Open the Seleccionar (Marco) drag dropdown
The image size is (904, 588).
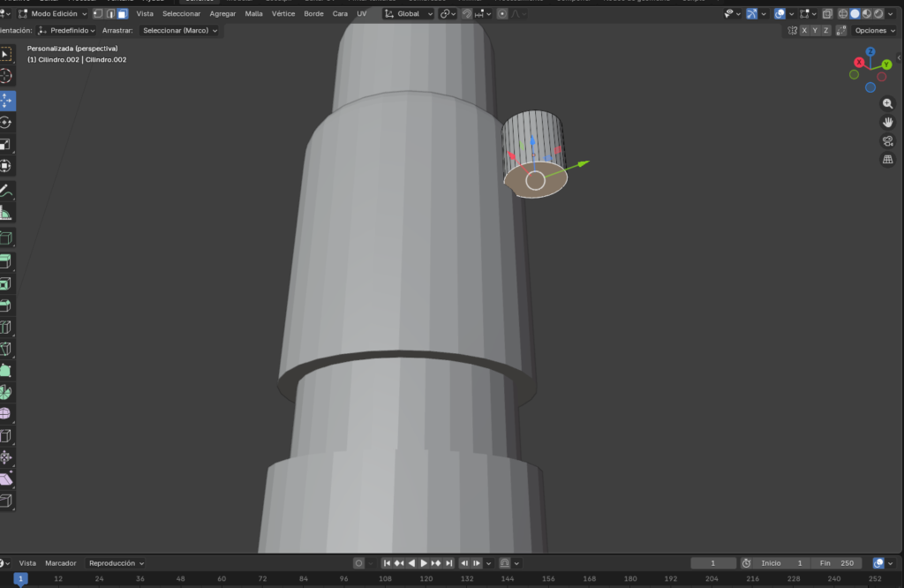(179, 31)
